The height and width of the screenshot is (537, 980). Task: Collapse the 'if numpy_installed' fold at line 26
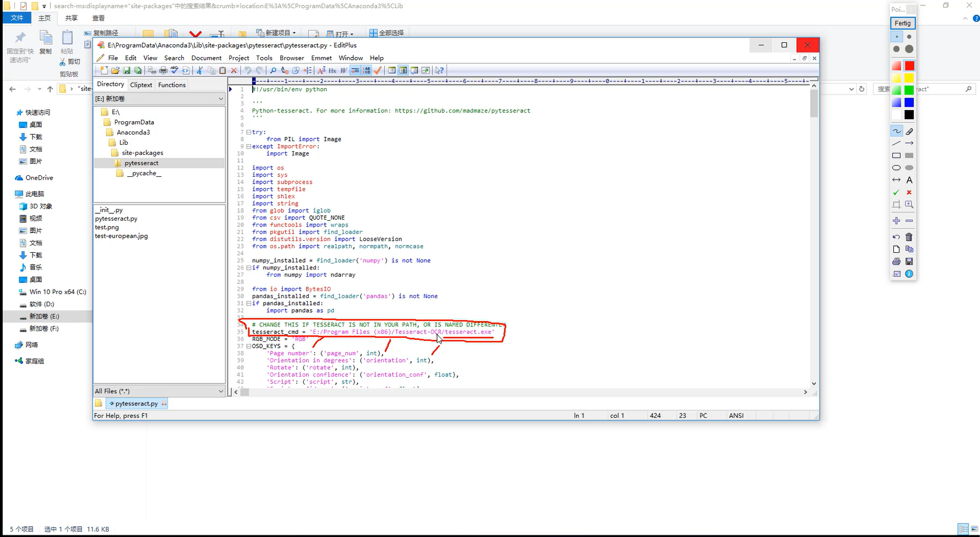pos(248,268)
